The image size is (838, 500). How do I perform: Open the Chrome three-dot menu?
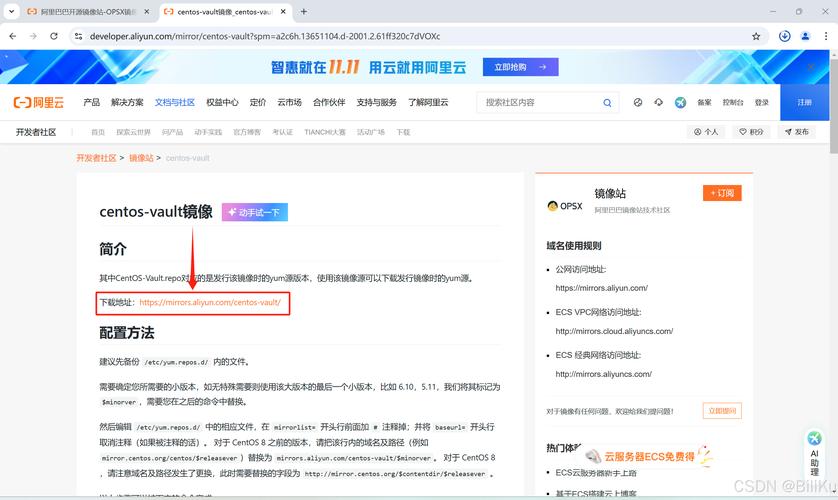[x=826, y=36]
